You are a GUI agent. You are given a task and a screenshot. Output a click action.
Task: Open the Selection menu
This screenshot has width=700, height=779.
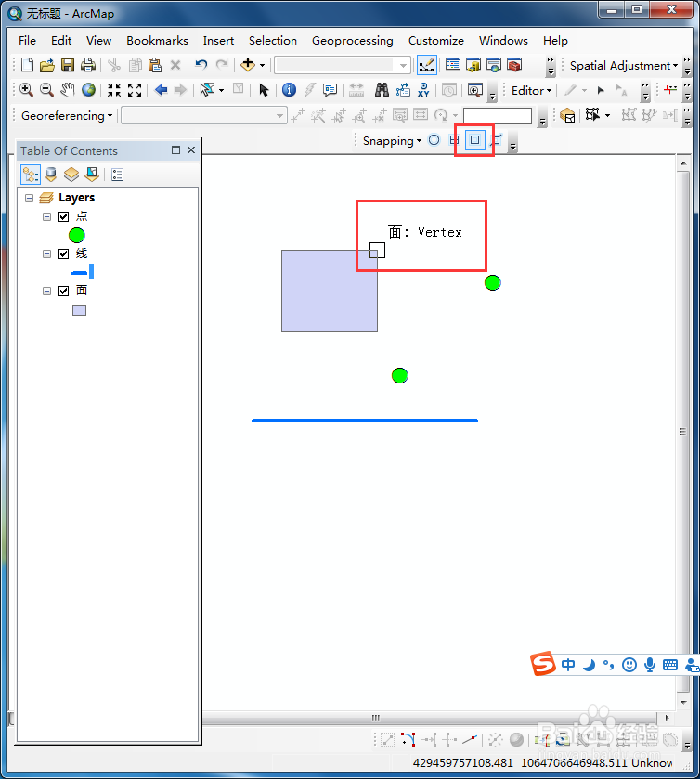coord(273,40)
